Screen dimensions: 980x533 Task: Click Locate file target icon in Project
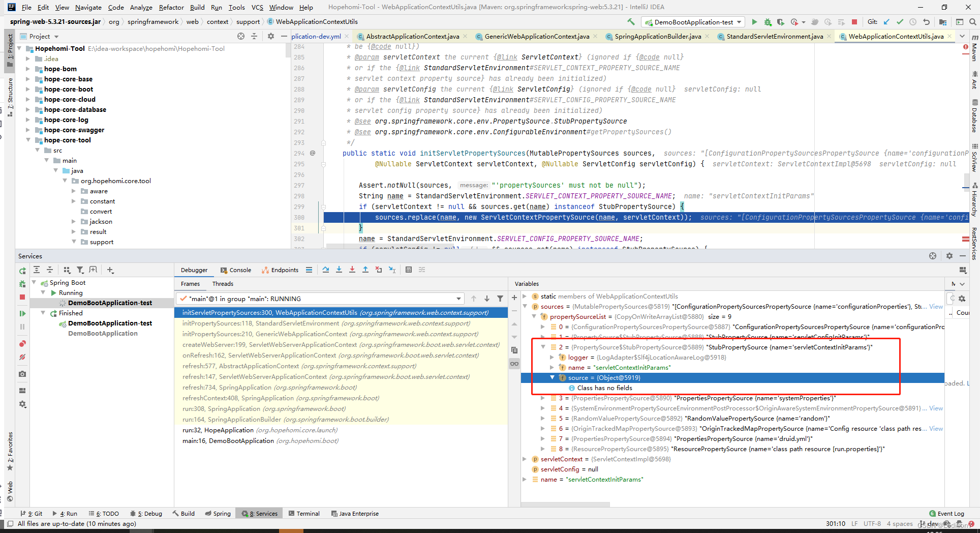241,36
